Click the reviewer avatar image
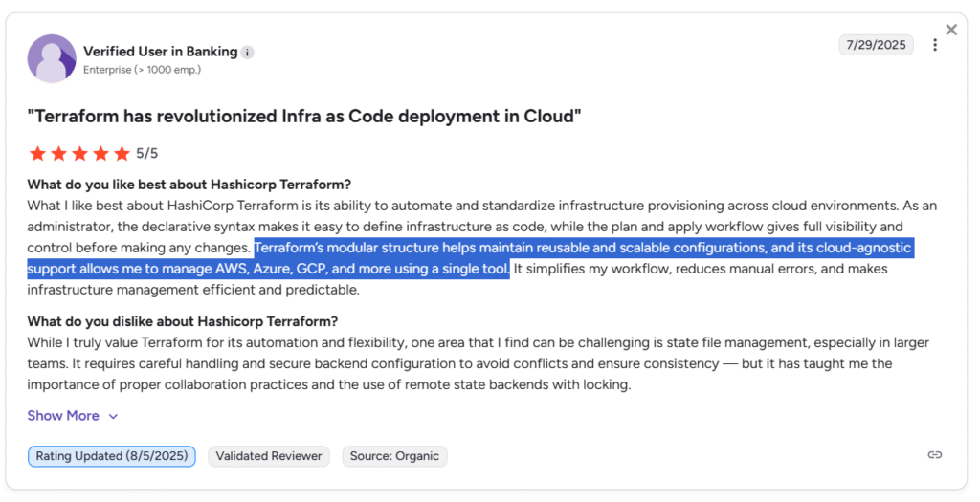This screenshot has width=980, height=502. click(52, 58)
